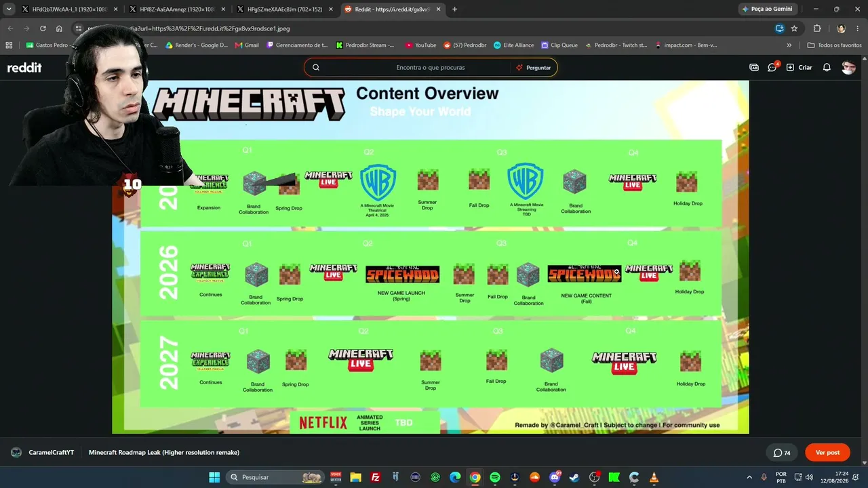Open Spotify from the taskbar
868x488 pixels.
pyautogui.click(x=495, y=477)
